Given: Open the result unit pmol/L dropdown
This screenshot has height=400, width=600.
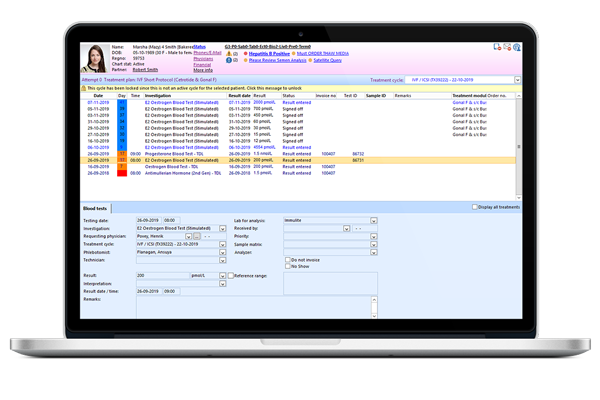Looking at the screenshot, I should point(222,276).
